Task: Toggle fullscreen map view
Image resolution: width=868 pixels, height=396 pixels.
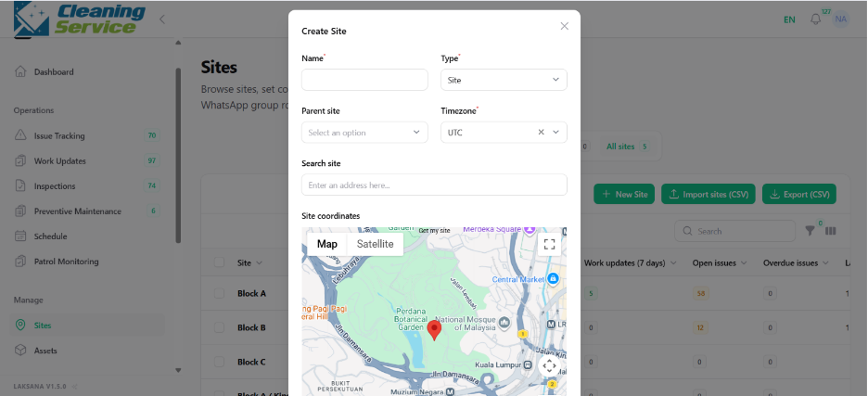Action: 549,244
